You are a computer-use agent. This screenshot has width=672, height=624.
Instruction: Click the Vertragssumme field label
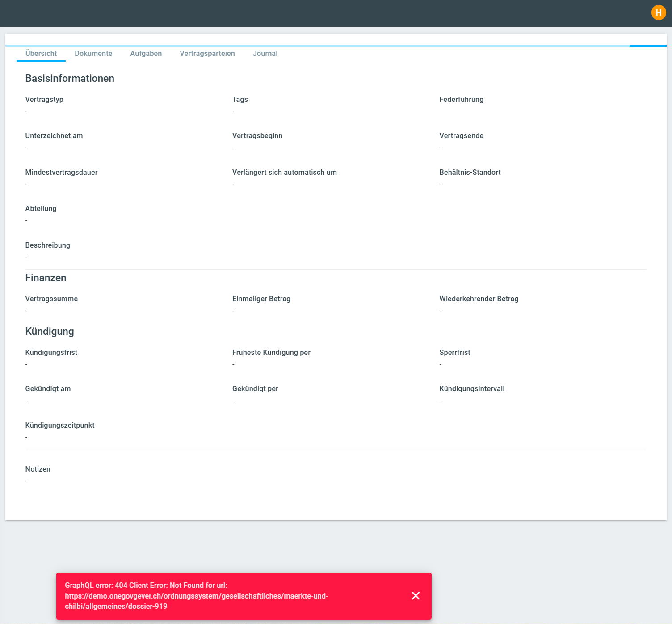pos(51,299)
